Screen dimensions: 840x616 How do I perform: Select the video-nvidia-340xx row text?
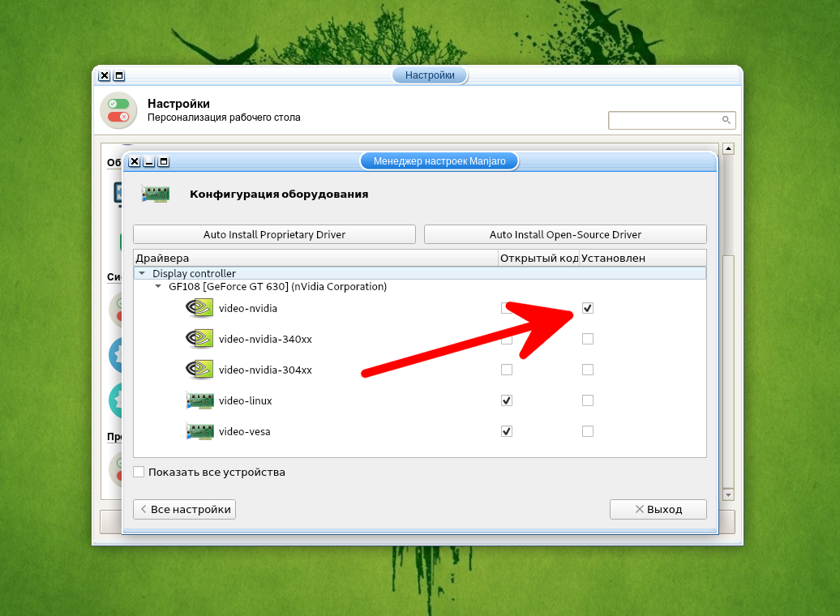click(x=265, y=339)
